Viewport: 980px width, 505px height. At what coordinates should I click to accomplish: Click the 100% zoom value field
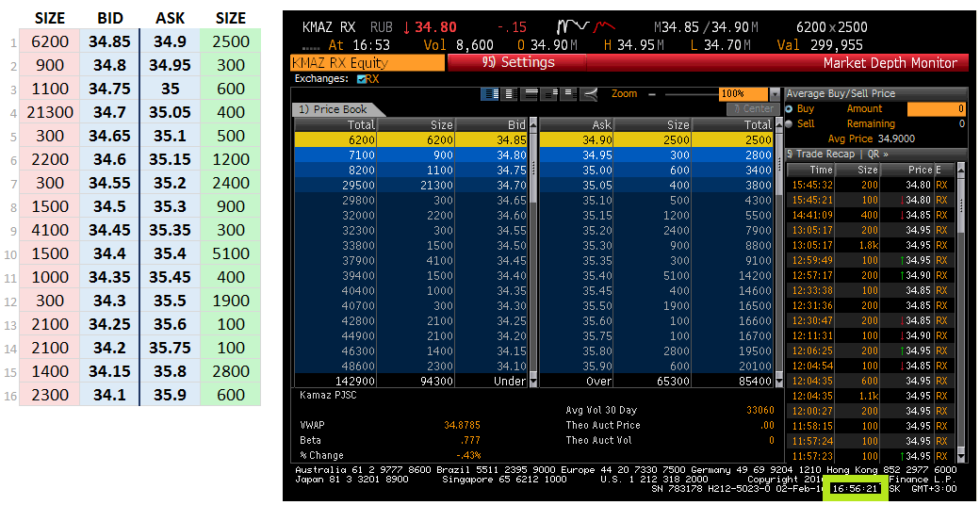tap(743, 94)
